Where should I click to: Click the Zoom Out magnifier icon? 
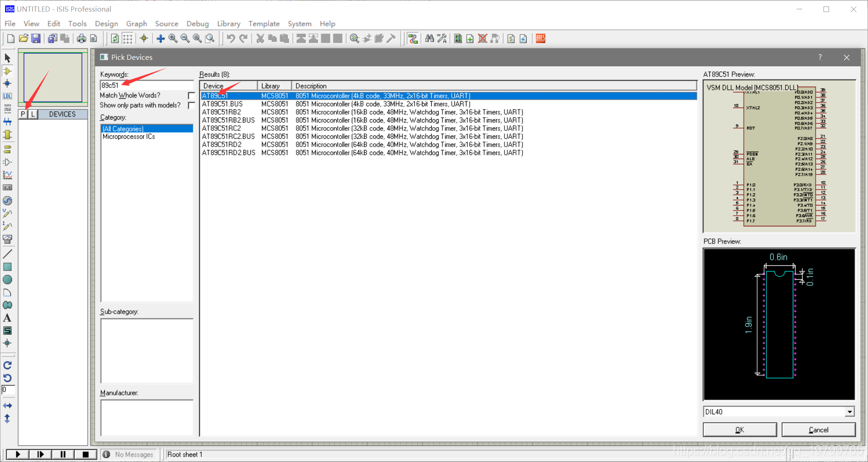point(185,38)
